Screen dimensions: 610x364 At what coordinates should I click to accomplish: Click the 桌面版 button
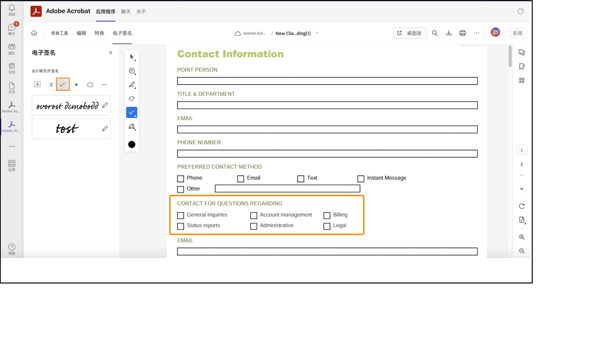409,33
